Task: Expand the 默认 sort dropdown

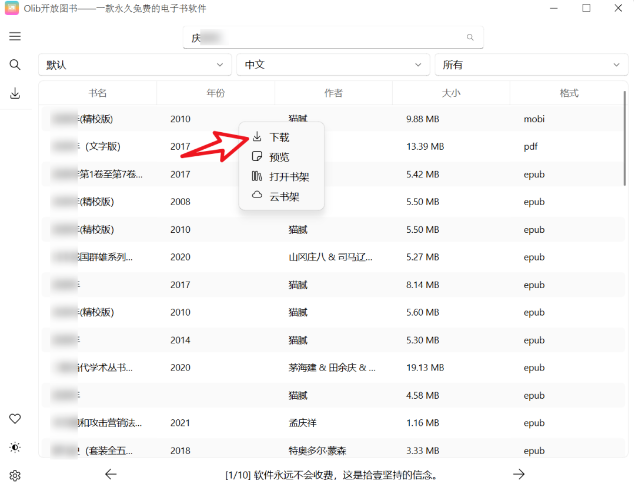Action: click(x=135, y=65)
